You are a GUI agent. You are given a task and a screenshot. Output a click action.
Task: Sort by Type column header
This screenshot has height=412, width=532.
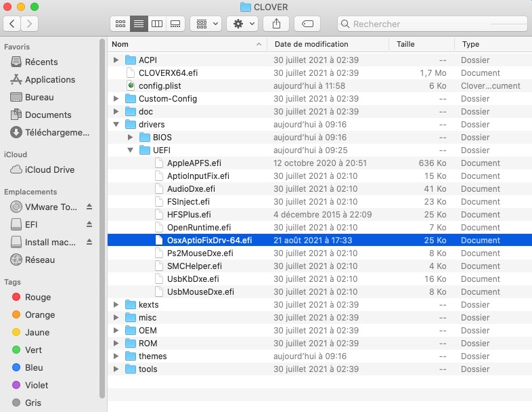493,44
